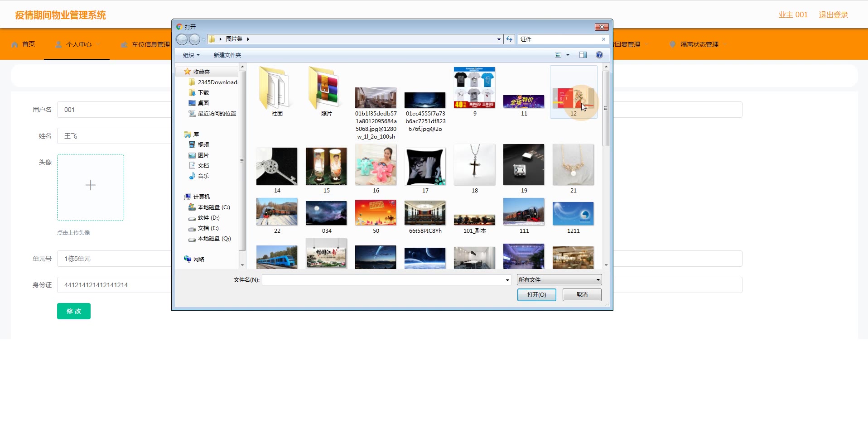Screen dimensions: 868x423
Task: Open recent locations dropdown beside forward arrow
Action: click(x=203, y=39)
